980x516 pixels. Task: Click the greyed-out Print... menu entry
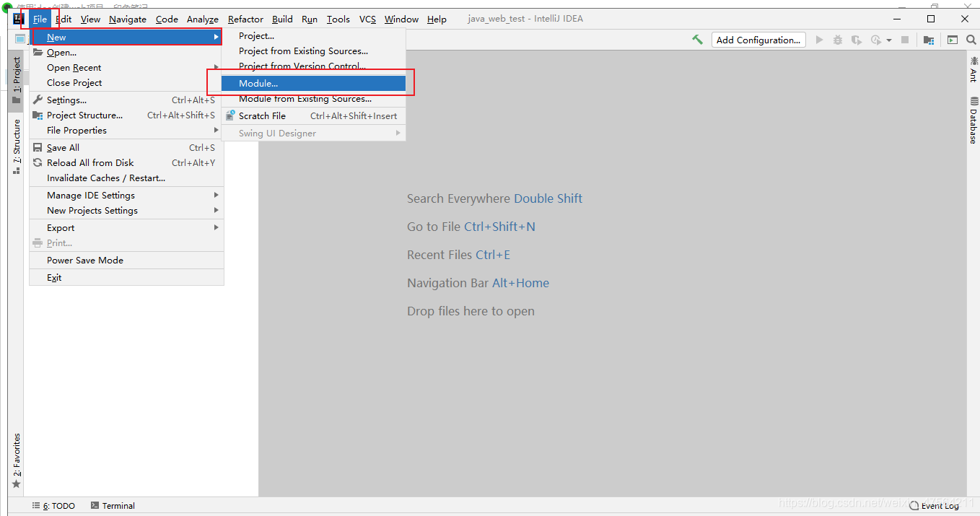[x=126, y=242]
